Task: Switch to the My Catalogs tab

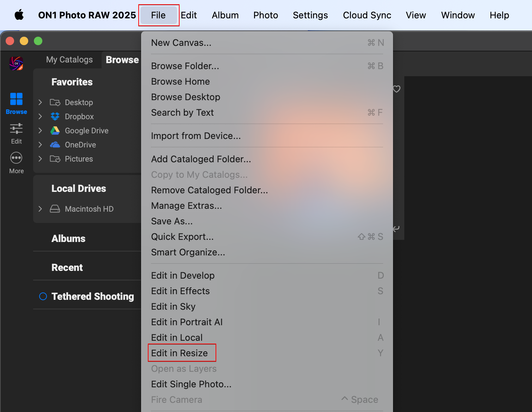Action: pos(69,60)
